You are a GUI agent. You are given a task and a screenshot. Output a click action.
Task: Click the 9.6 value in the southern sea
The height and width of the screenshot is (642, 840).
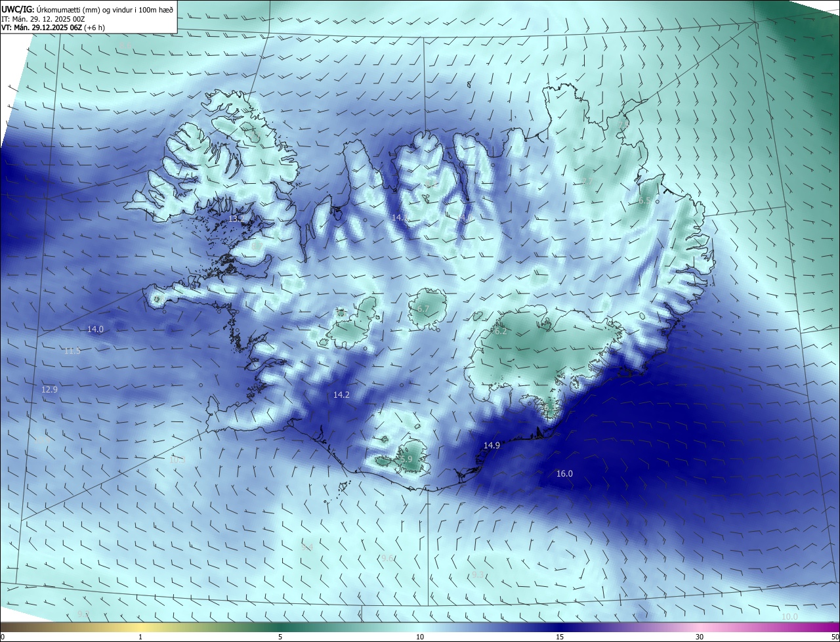click(387, 558)
